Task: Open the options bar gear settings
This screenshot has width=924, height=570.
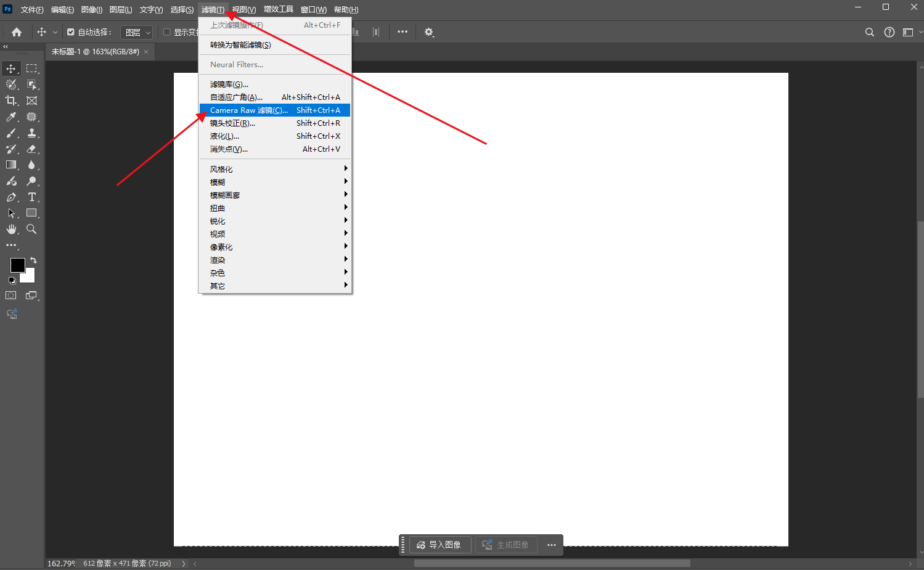Action: click(x=429, y=32)
